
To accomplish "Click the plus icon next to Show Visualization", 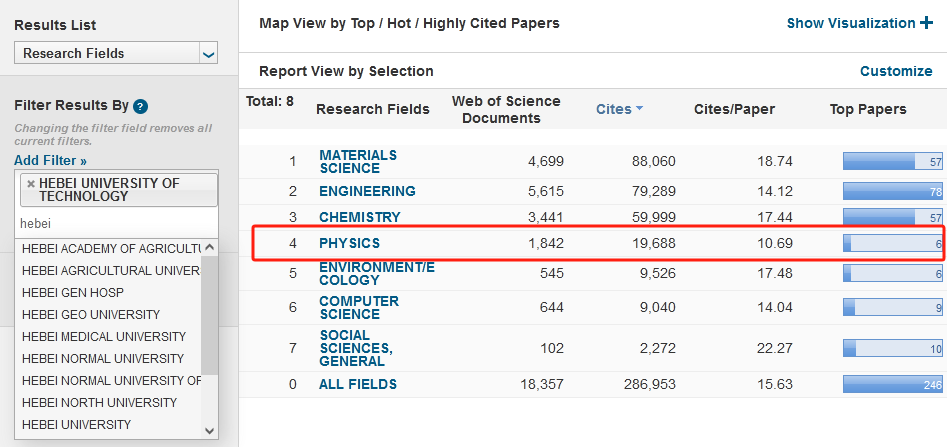I will [926, 23].
